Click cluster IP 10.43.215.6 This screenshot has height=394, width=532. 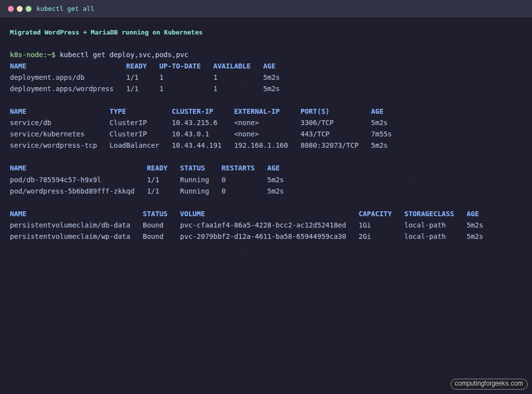tap(195, 123)
